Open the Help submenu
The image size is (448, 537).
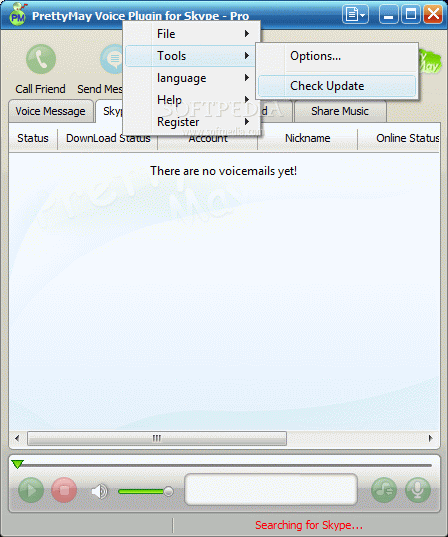click(191, 100)
